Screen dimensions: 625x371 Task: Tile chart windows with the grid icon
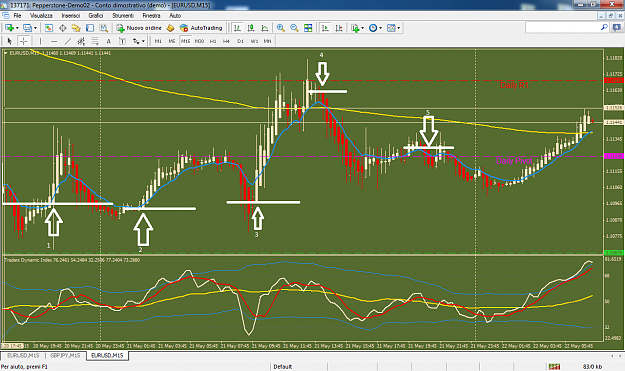tap(308, 28)
